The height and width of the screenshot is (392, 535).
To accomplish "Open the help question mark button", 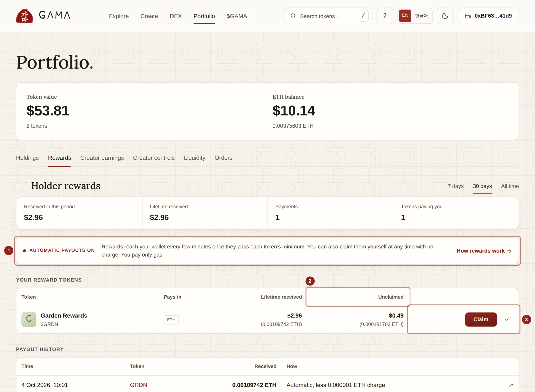I will [x=385, y=16].
